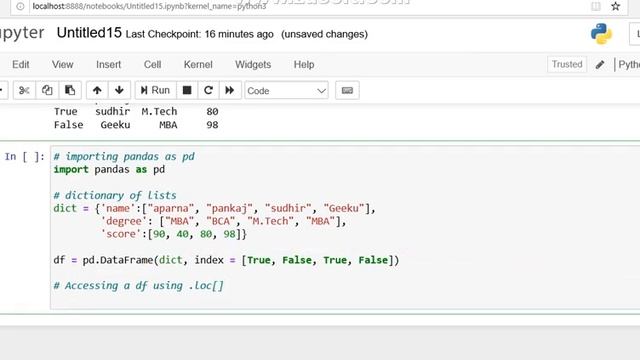This screenshot has width=640, height=360.
Task: Click the pencil edit mode icon
Action: coord(600,64)
